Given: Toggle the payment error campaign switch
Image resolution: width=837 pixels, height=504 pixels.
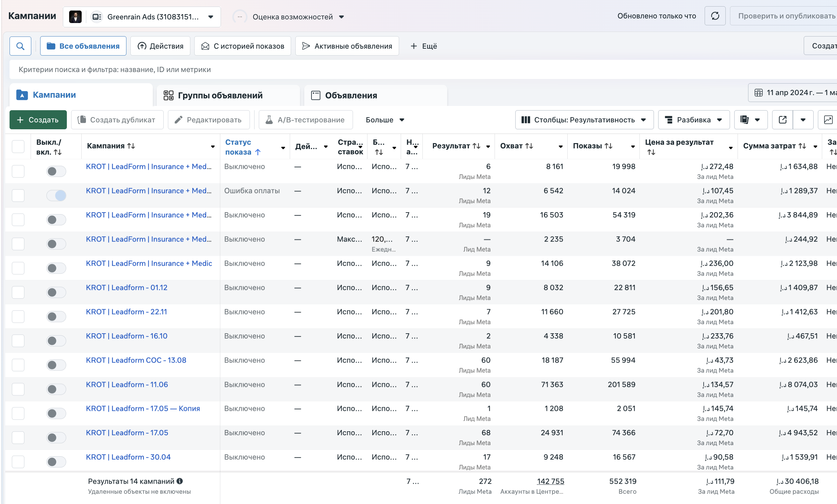Looking at the screenshot, I should (56, 195).
